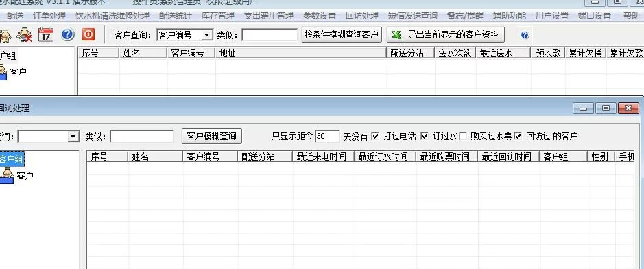Click the calendar icon showing 17
The width and height of the screenshot is (644, 269).
46,35
